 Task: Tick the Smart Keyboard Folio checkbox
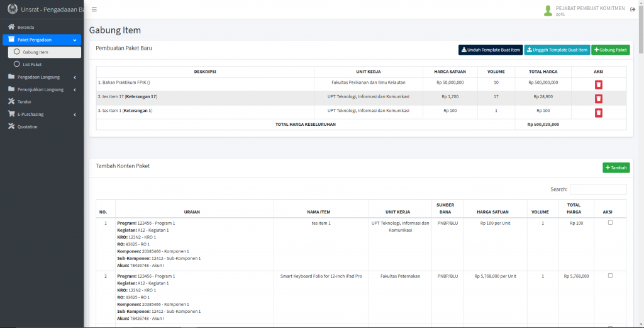(x=610, y=276)
